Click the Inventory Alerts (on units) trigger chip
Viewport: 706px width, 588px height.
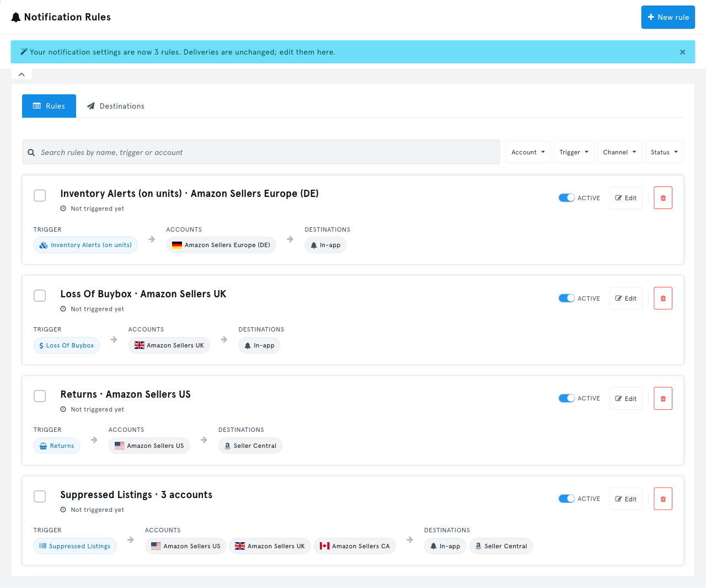85,245
